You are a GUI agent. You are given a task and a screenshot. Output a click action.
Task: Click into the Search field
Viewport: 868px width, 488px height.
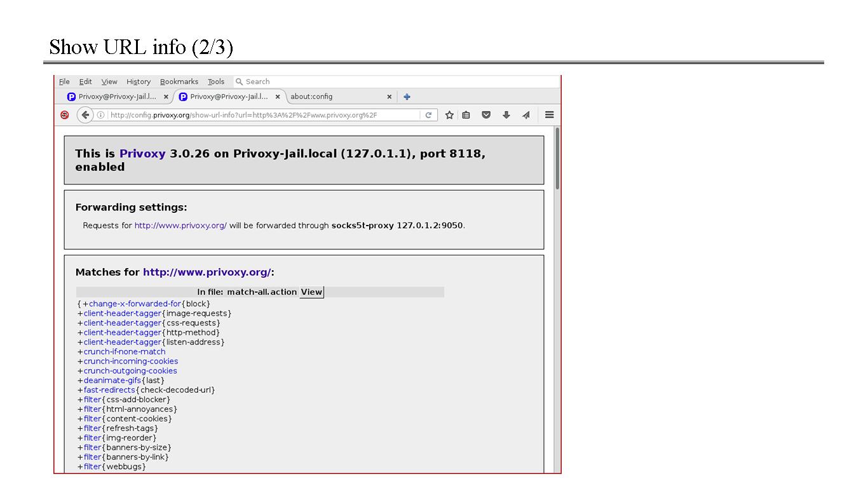coord(397,81)
